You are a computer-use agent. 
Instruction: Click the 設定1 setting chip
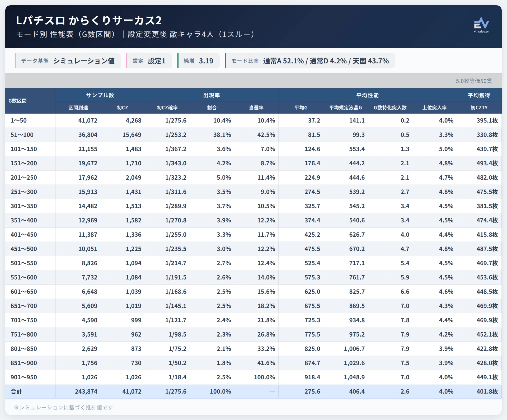[149, 61]
